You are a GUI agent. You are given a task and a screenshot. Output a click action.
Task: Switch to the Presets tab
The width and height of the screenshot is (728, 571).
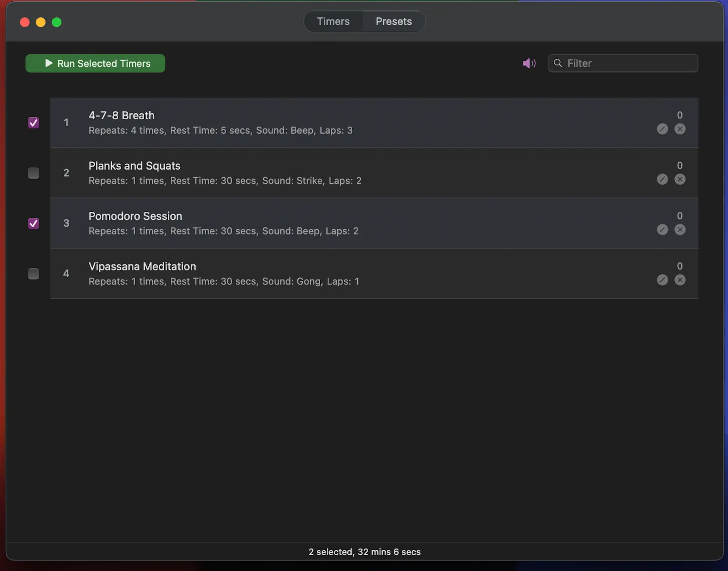pos(394,21)
